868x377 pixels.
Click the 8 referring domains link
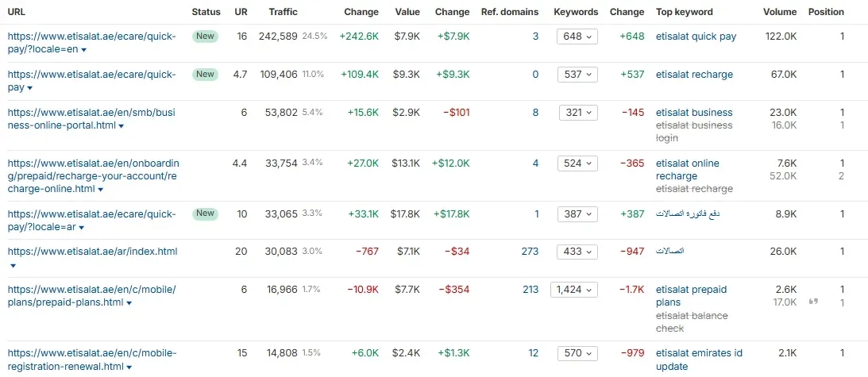click(x=535, y=113)
